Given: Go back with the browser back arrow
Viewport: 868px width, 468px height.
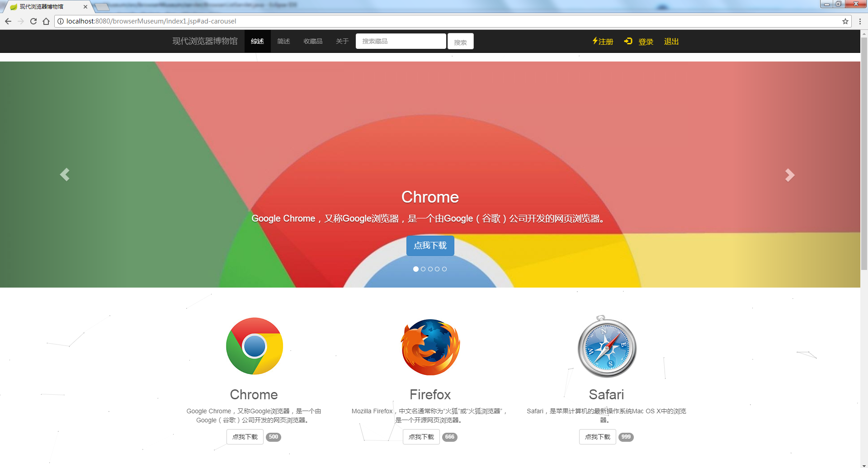Looking at the screenshot, I should [x=8, y=21].
